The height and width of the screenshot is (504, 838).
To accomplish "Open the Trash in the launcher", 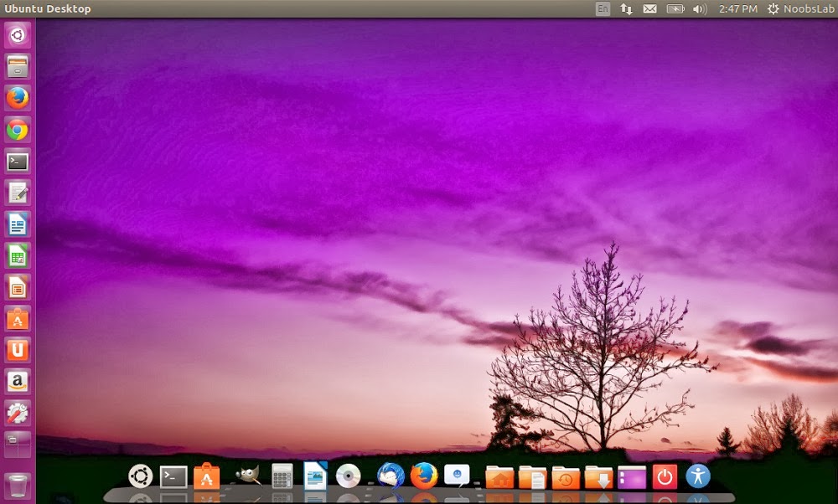I will [18, 485].
